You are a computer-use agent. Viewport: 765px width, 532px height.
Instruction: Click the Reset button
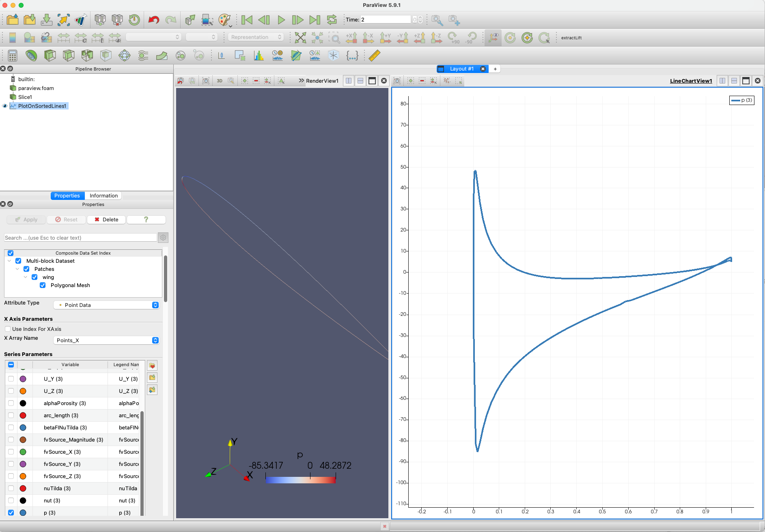(66, 219)
